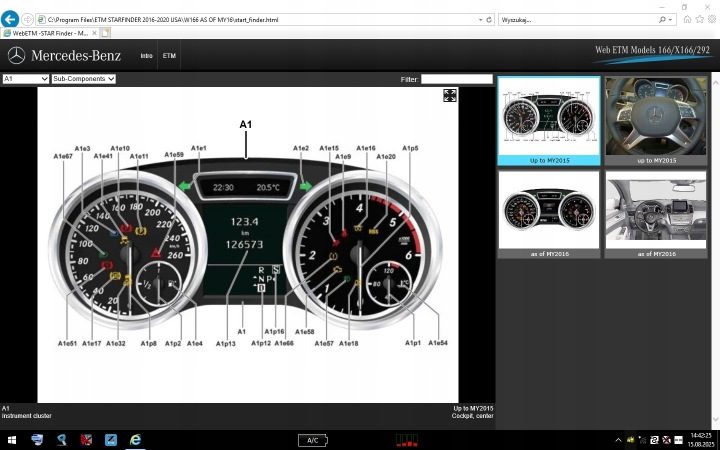This screenshot has height=450, width=720.
Task: Open the address bar history dropdown arrow
Action: [x=480, y=20]
